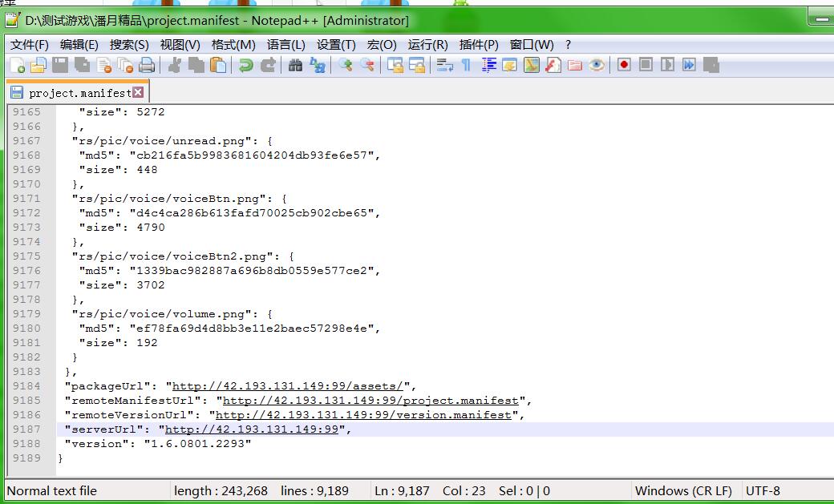Viewport: 834px width, 504px height.
Task: Undo last edit with green arrow
Action: coord(246,66)
